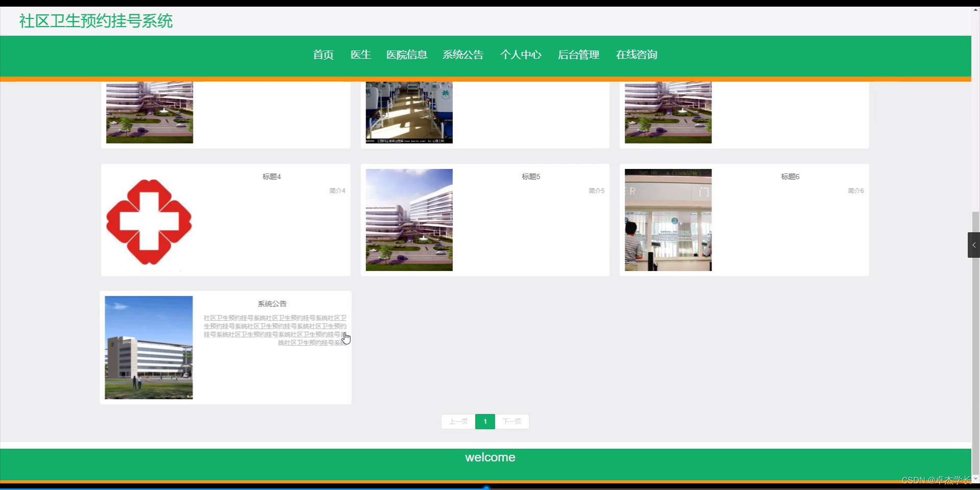The height and width of the screenshot is (490, 980).
Task: Open announcement card 系统公告
Action: pos(272,303)
